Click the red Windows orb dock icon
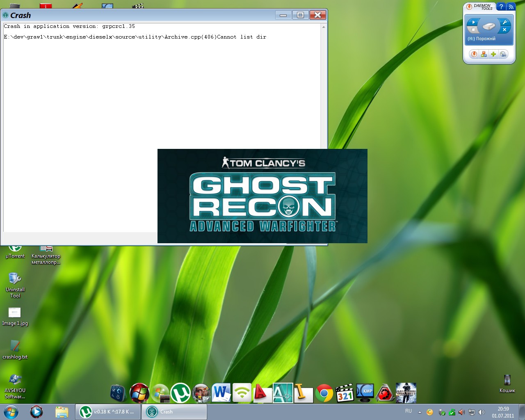 [x=139, y=393]
